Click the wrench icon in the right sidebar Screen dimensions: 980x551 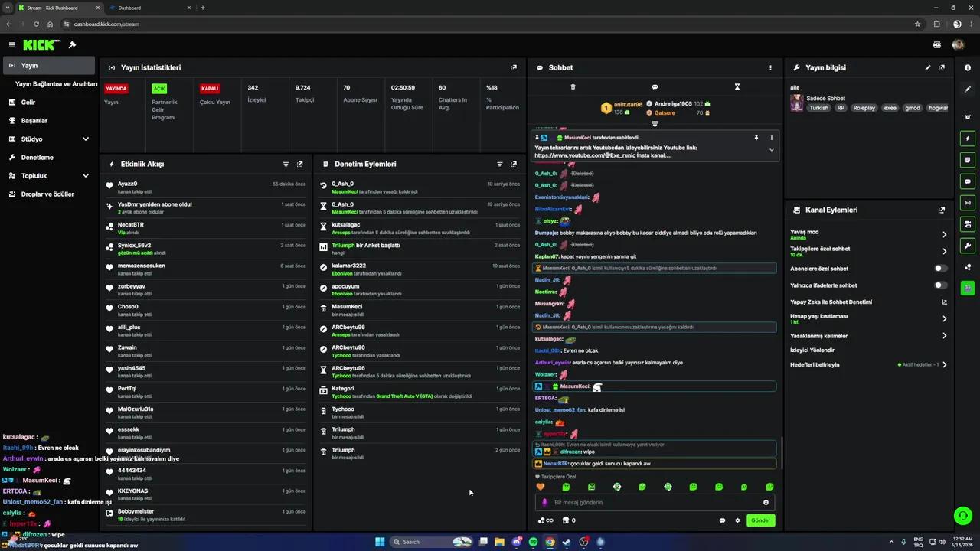coord(968,246)
